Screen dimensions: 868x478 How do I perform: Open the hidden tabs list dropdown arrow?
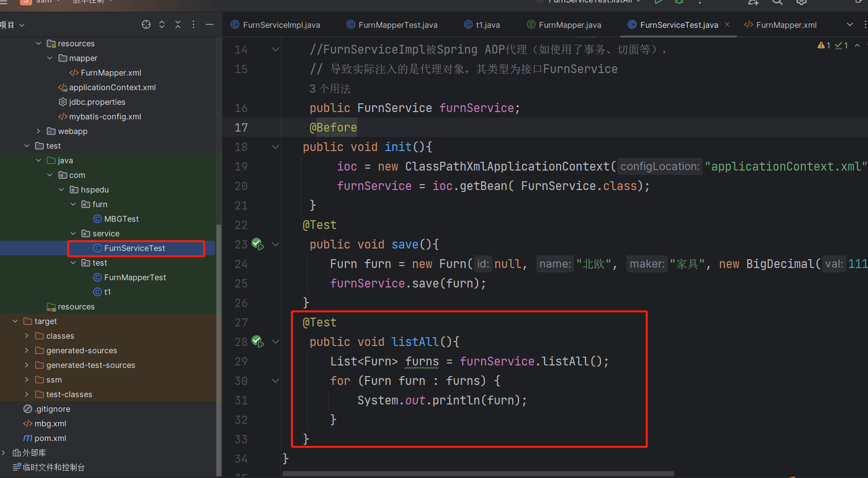click(x=850, y=24)
